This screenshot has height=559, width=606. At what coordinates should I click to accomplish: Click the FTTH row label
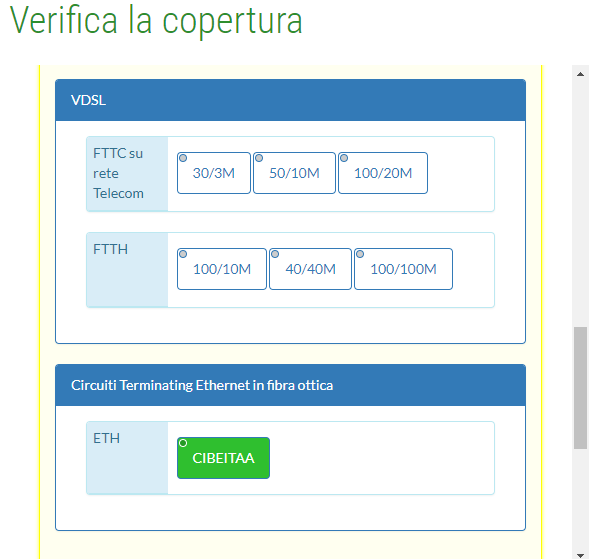110,249
